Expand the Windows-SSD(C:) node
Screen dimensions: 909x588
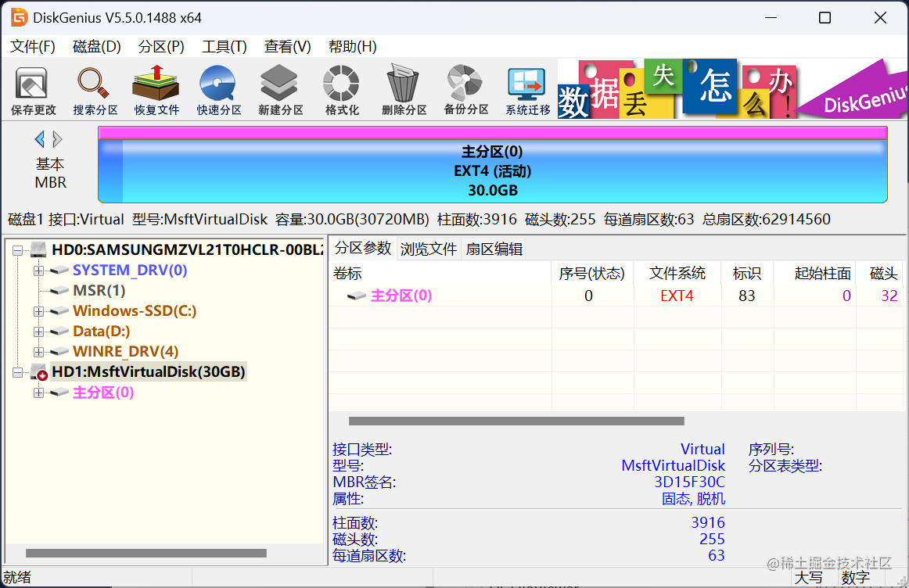38,310
